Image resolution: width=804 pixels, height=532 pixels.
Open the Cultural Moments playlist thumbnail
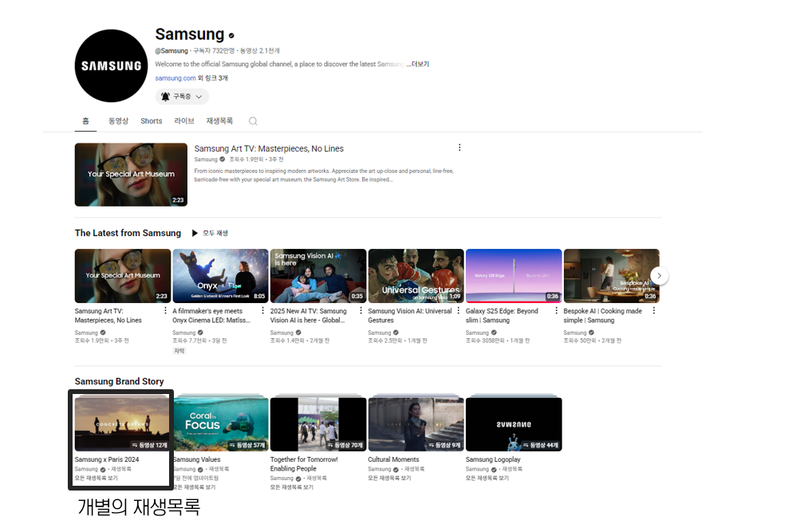point(416,424)
